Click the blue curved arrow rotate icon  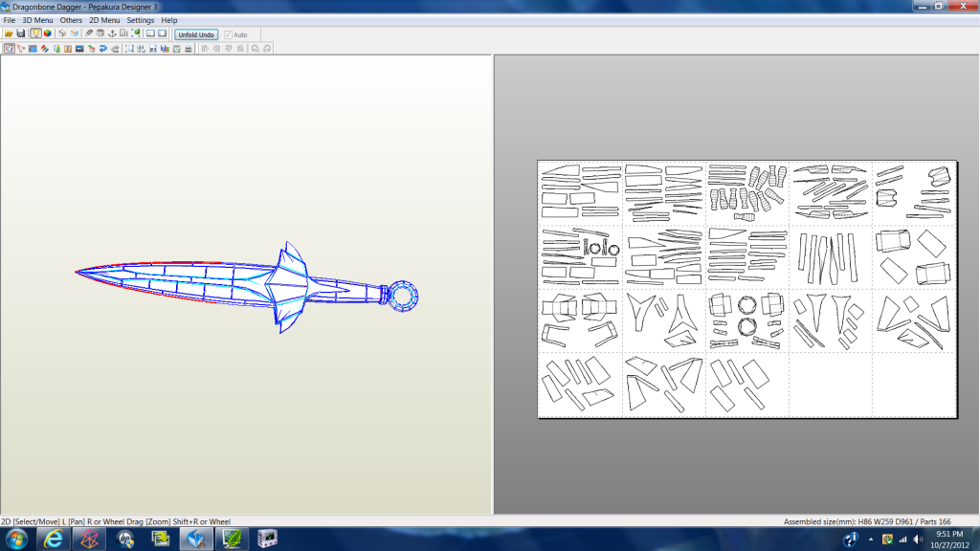click(103, 49)
